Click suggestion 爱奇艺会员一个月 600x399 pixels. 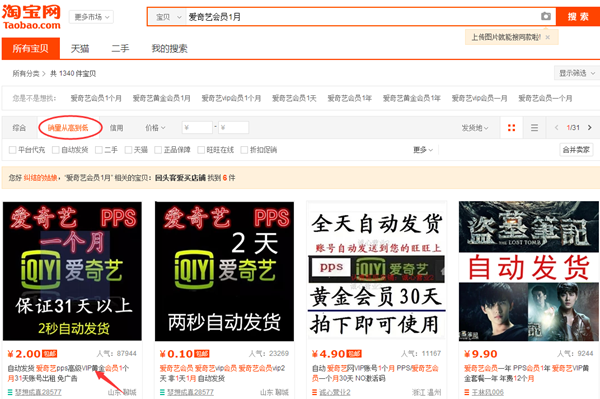[545, 98]
